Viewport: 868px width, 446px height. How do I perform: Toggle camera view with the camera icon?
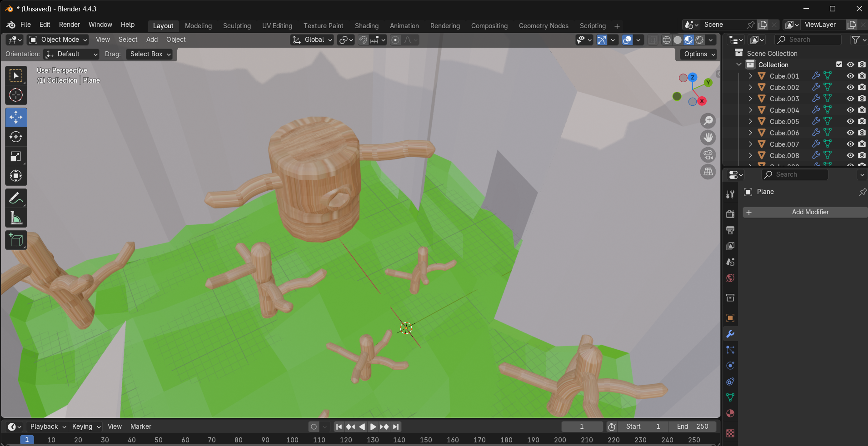tap(708, 155)
